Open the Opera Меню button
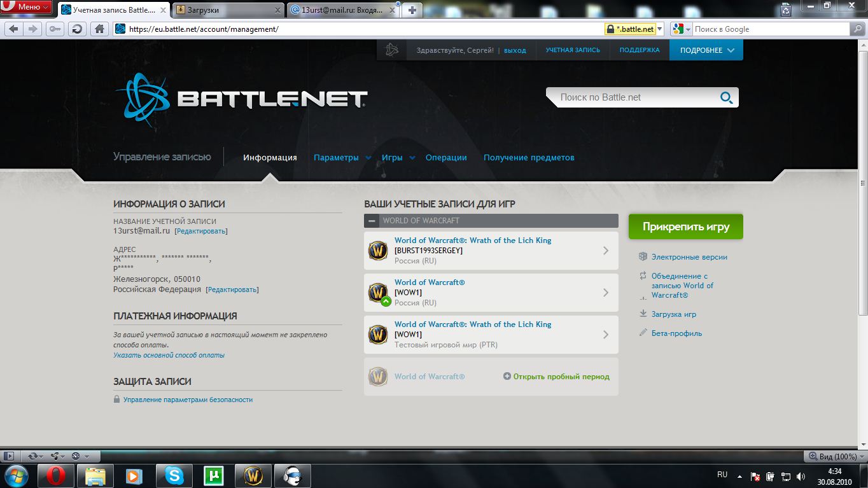This screenshot has height=488, width=868. [x=27, y=8]
